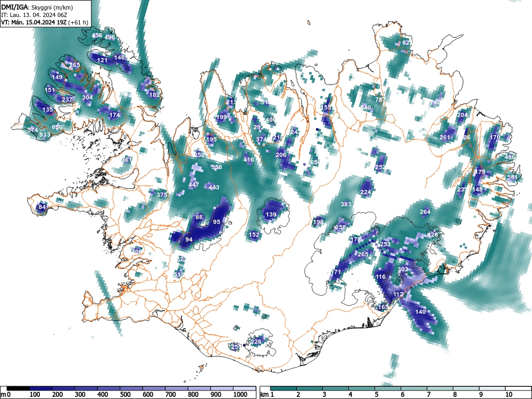Click the visibility value 140
Viewport: 532px width, 399px height.
pos(420,312)
